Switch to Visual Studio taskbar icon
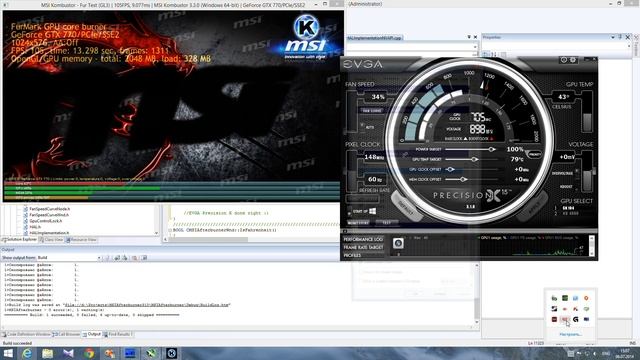 click(68, 353)
